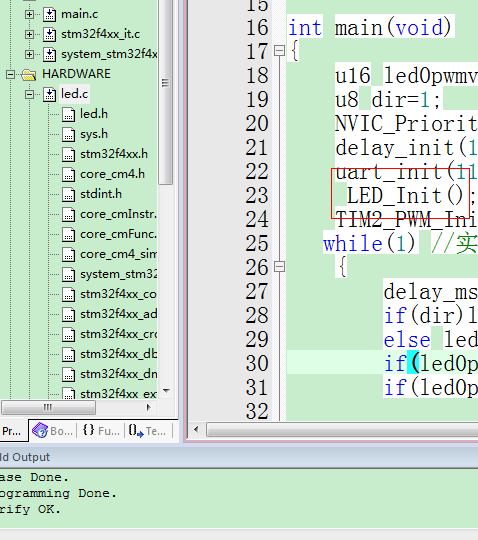Click the stdint.h header file icon
Screen dimensions: 478x540
tap(69, 194)
